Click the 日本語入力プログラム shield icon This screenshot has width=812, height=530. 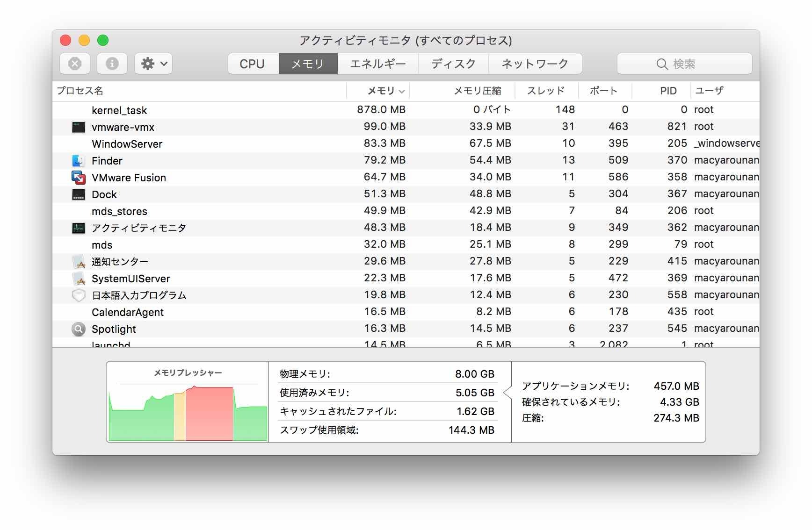pos(79,295)
